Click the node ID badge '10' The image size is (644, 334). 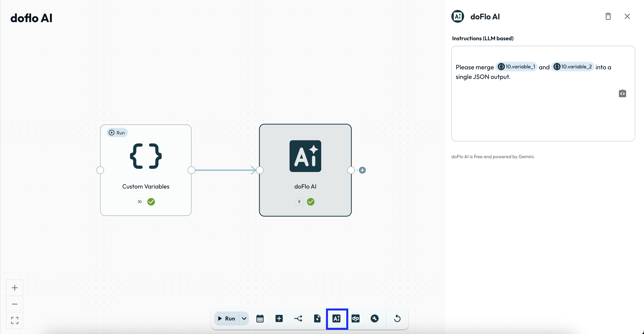(140, 202)
